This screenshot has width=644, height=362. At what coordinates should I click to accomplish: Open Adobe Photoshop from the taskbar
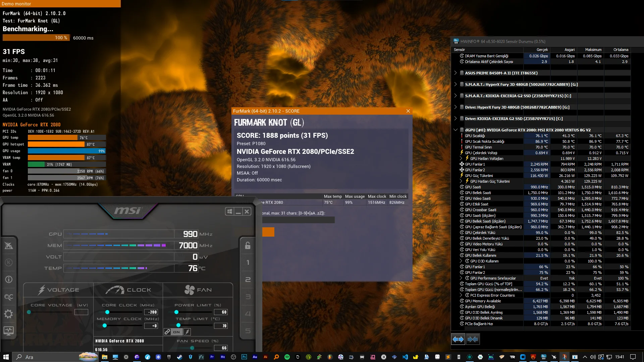point(244,357)
